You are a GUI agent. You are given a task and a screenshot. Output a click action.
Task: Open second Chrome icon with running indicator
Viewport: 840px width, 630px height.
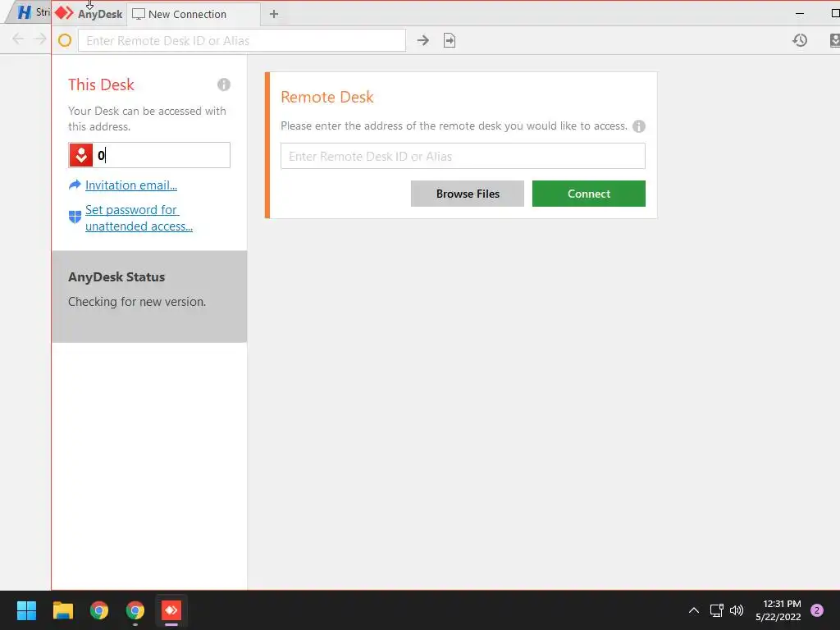pos(135,610)
